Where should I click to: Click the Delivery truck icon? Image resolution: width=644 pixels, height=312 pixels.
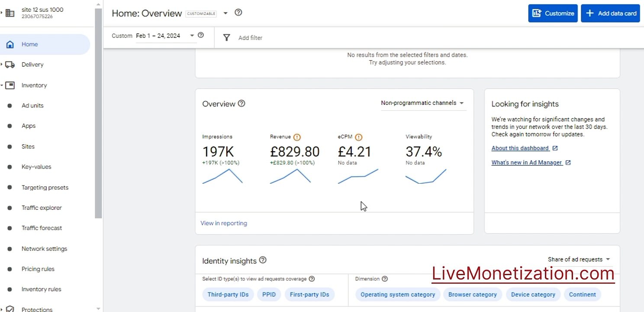click(10, 65)
